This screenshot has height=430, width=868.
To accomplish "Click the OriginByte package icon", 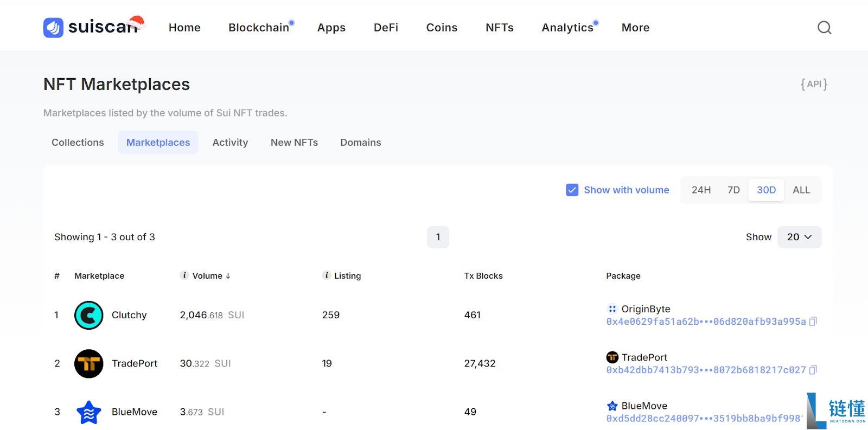I will (x=612, y=309).
